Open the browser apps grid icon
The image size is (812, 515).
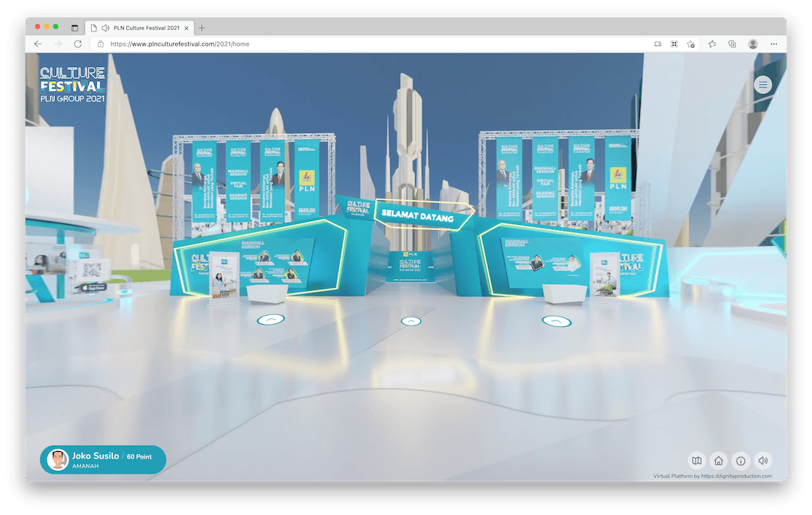click(x=674, y=44)
